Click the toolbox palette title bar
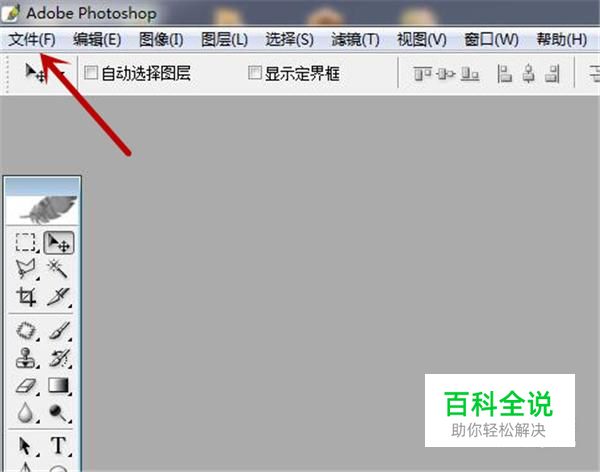The width and height of the screenshot is (600, 472). (42, 186)
